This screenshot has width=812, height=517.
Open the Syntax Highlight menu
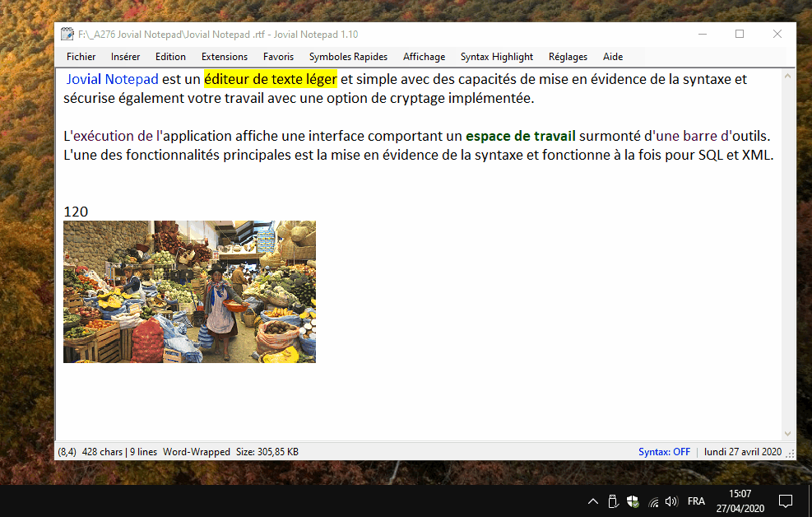497,57
